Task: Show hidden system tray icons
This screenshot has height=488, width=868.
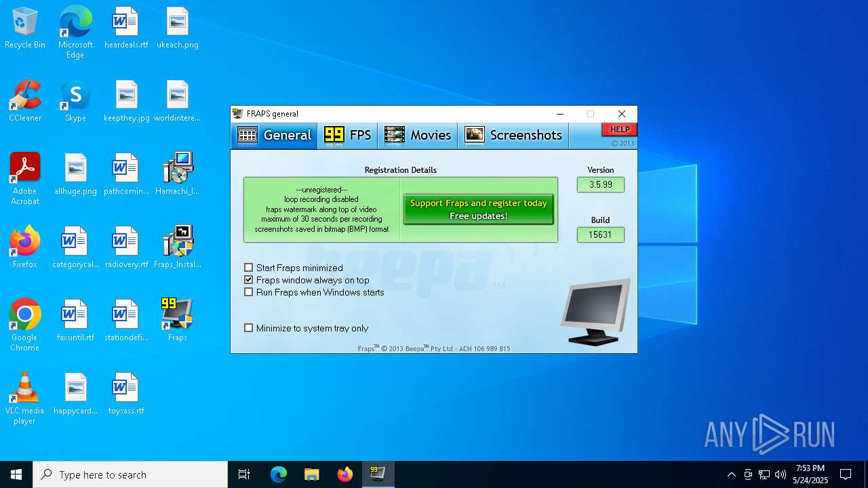Action: coord(731,474)
